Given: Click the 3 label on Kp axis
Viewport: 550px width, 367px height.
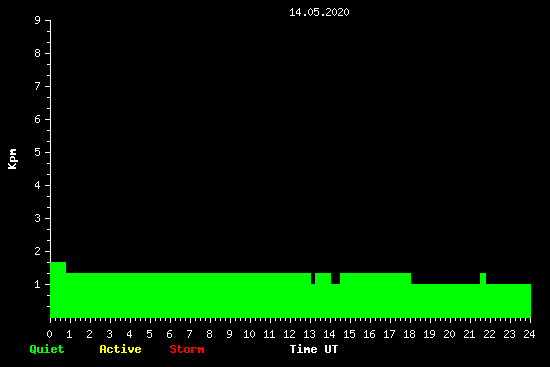Looking at the screenshot, I should point(38,218).
